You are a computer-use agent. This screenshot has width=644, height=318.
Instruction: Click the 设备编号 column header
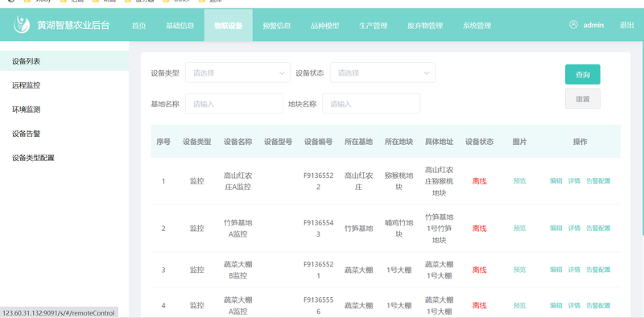(x=318, y=142)
